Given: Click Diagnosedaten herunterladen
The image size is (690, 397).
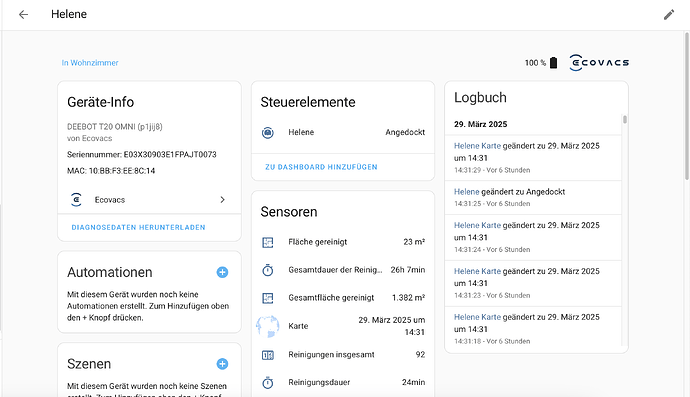Looking at the screenshot, I should click(139, 228).
